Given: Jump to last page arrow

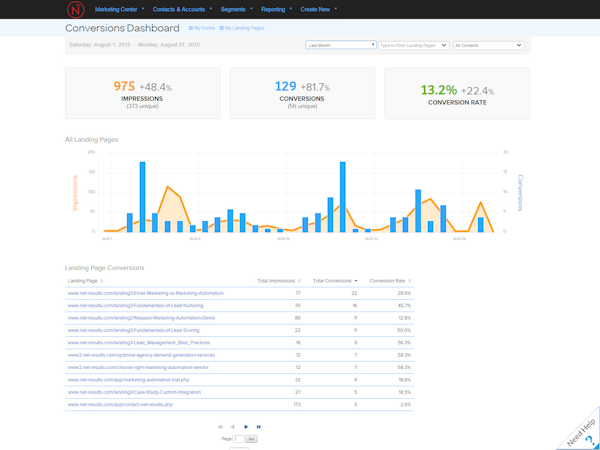Looking at the screenshot, I should tap(259, 427).
